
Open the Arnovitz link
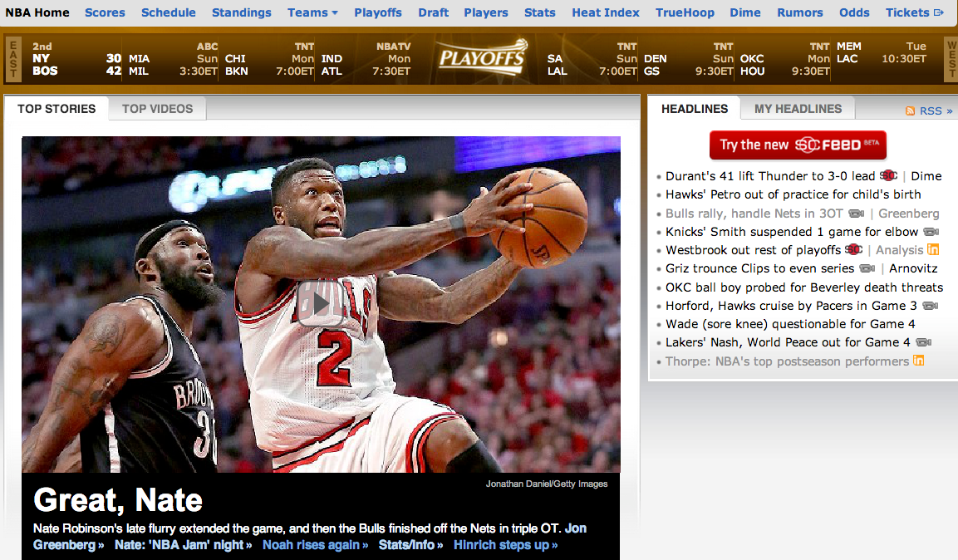[x=913, y=268]
